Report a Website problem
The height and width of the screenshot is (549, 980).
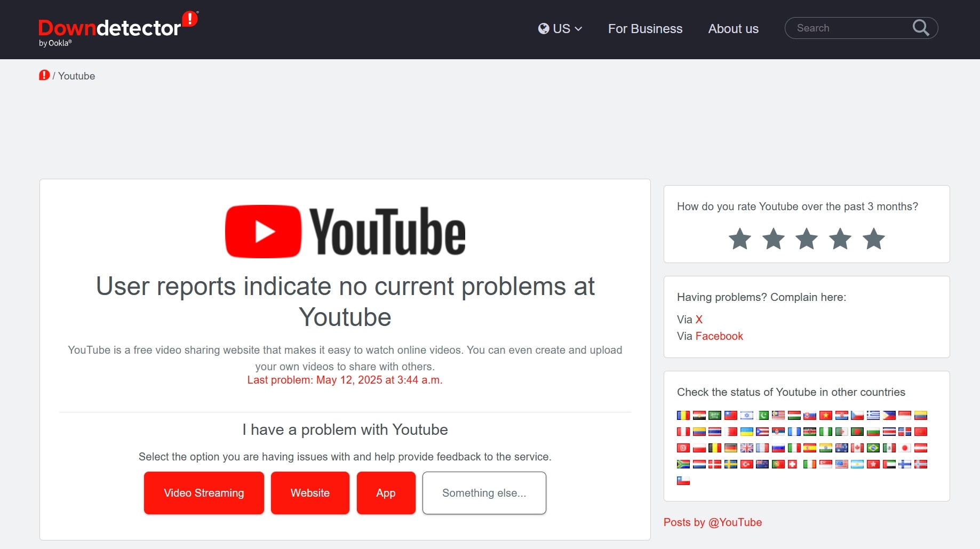tap(310, 493)
